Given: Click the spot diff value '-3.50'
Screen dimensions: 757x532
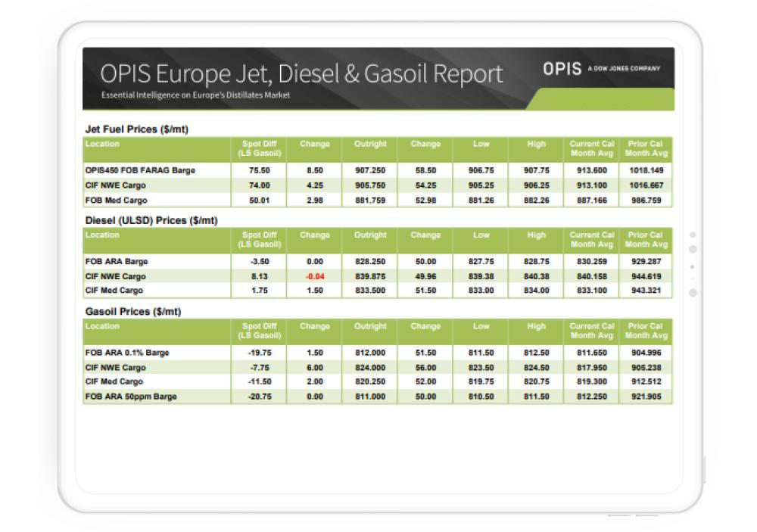Looking at the screenshot, I should (260, 262).
